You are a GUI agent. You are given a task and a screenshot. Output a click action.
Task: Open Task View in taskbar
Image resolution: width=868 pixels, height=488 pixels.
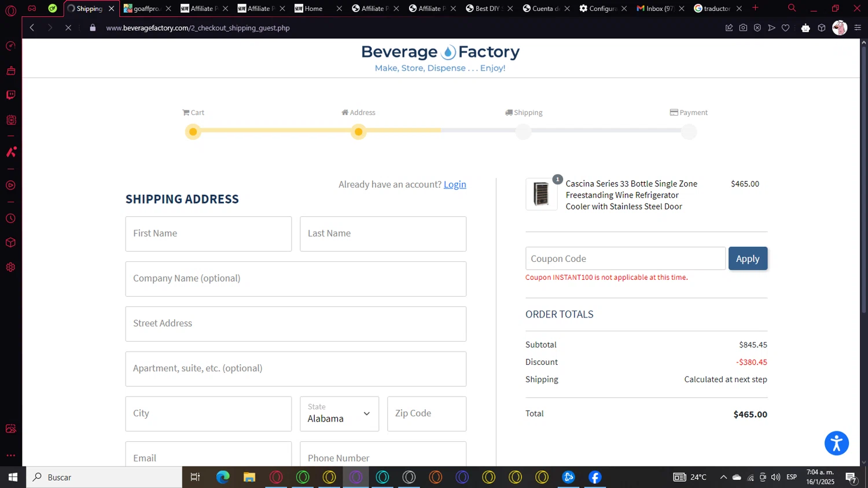[195, 477]
